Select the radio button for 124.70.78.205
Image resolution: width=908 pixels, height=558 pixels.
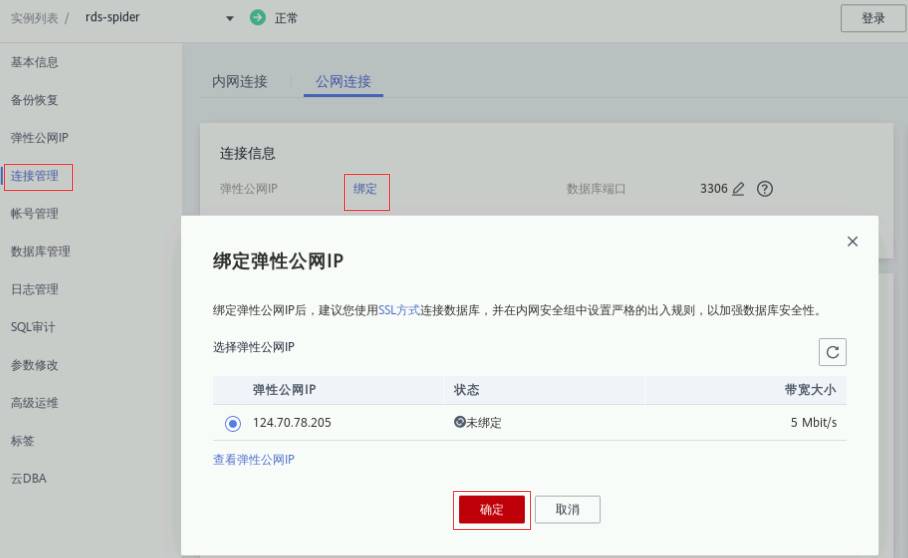pos(233,423)
